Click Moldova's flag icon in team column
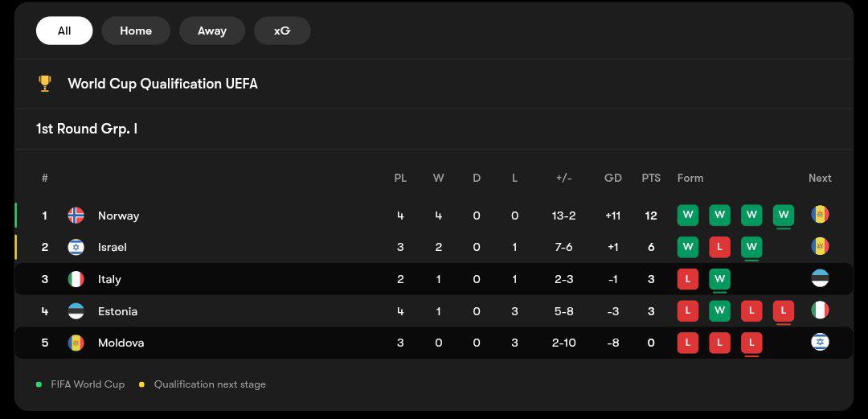 [x=76, y=343]
